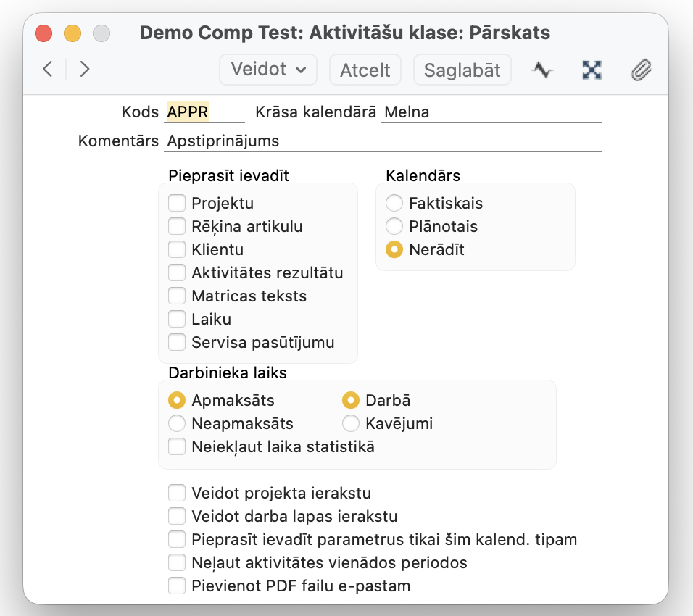Image resolution: width=693 pixels, height=616 pixels.
Task: Open the record history waveform icon
Action: [541, 70]
